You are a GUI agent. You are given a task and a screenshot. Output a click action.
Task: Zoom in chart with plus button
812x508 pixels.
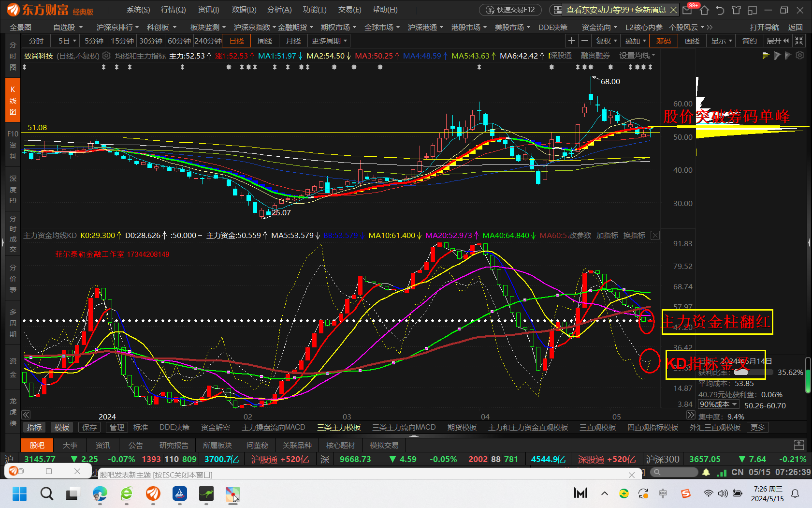(x=571, y=41)
